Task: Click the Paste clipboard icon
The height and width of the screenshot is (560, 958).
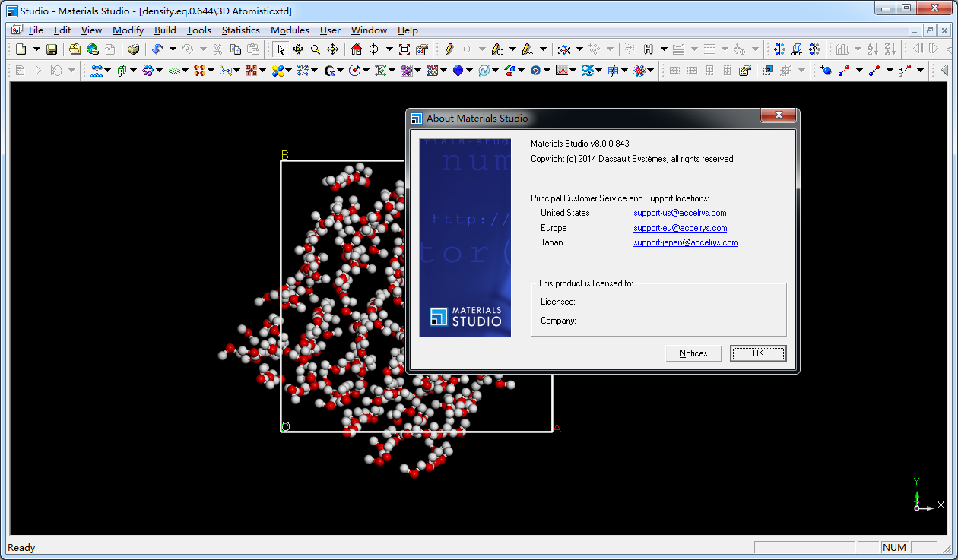Action: 253,49
